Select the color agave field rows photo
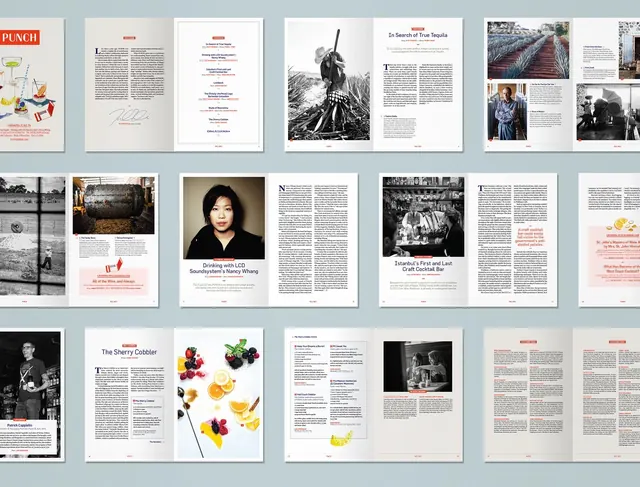 pyautogui.click(x=528, y=50)
